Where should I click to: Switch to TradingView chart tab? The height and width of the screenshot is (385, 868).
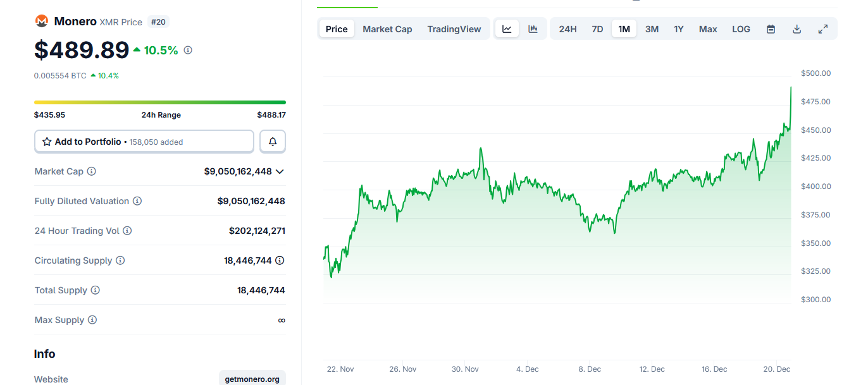pos(454,29)
